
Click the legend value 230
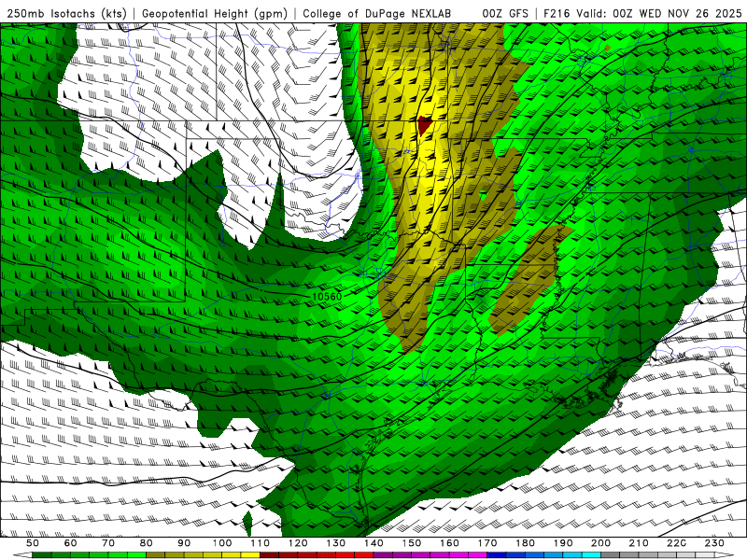(x=714, y=543)
